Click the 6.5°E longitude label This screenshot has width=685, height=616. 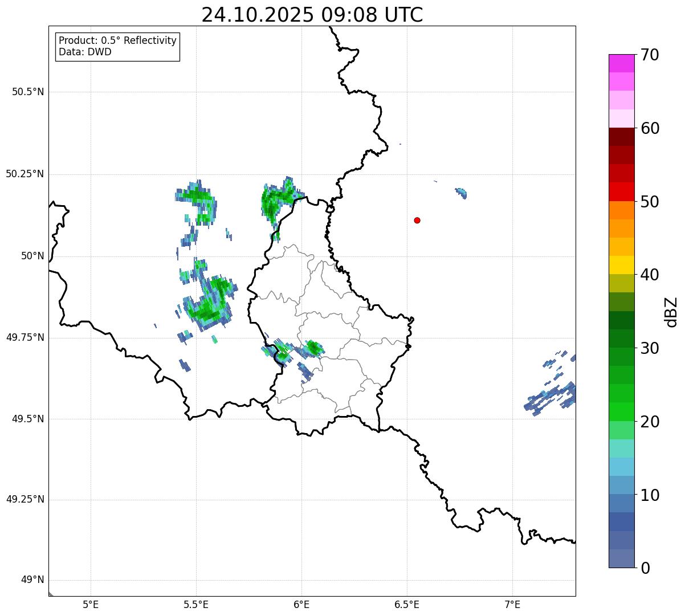[407, 605]
